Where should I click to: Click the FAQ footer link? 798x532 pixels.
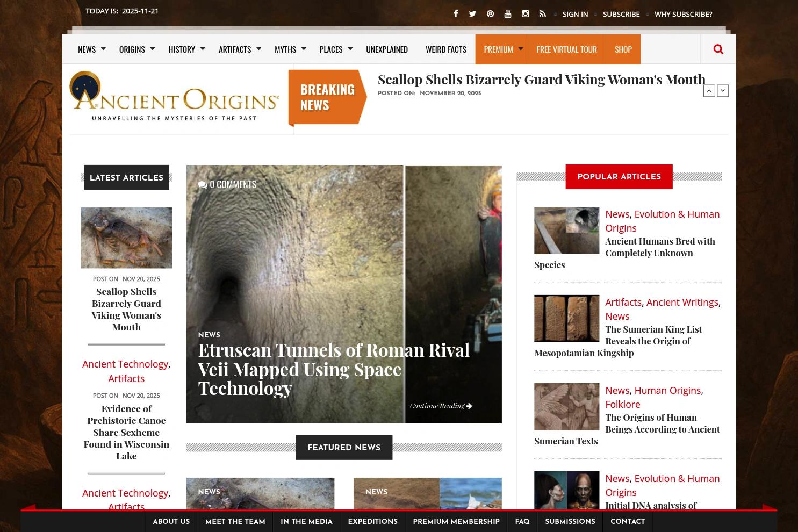pos(522,522)
